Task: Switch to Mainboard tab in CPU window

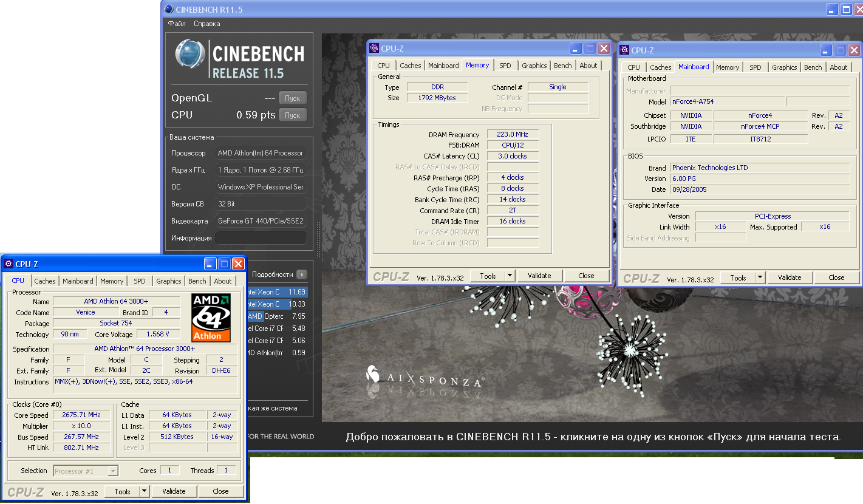Action: tap(78, 281)
